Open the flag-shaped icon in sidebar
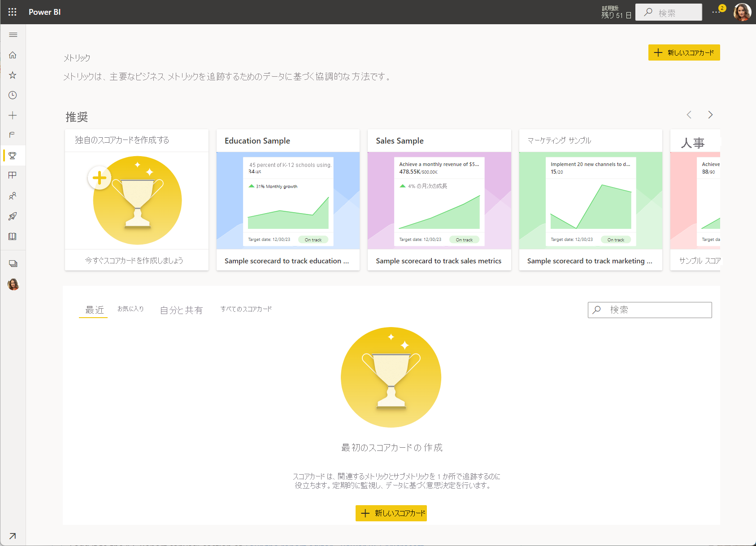The image size is (756, 546). (x=13, y=135)
